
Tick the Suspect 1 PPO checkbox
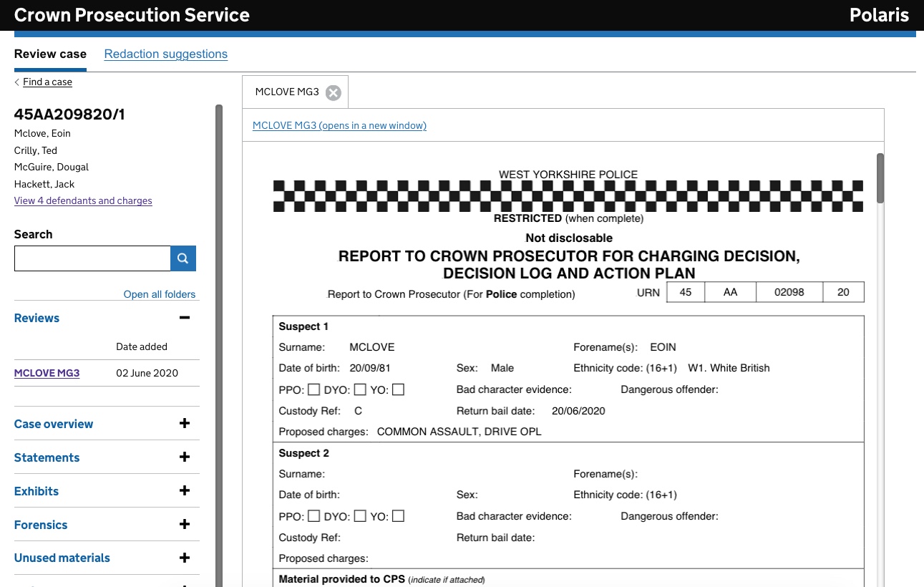pyautogui.click(x=313, y=389)
